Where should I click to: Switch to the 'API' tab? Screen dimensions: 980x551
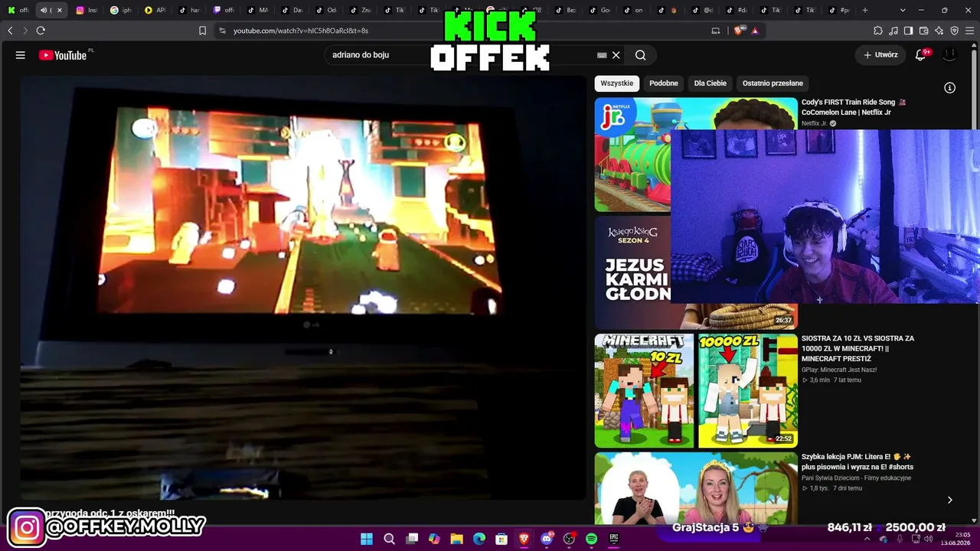pos(155,10)
